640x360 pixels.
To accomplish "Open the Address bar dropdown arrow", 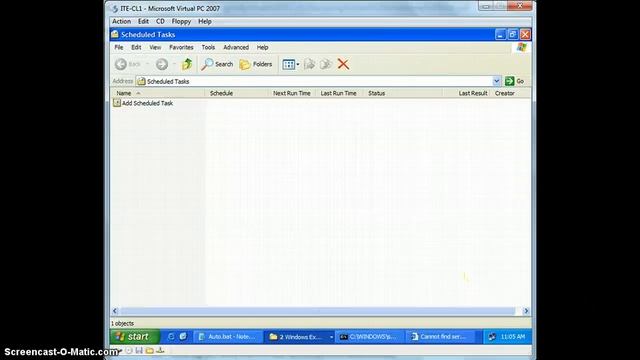I will (496, 81).
